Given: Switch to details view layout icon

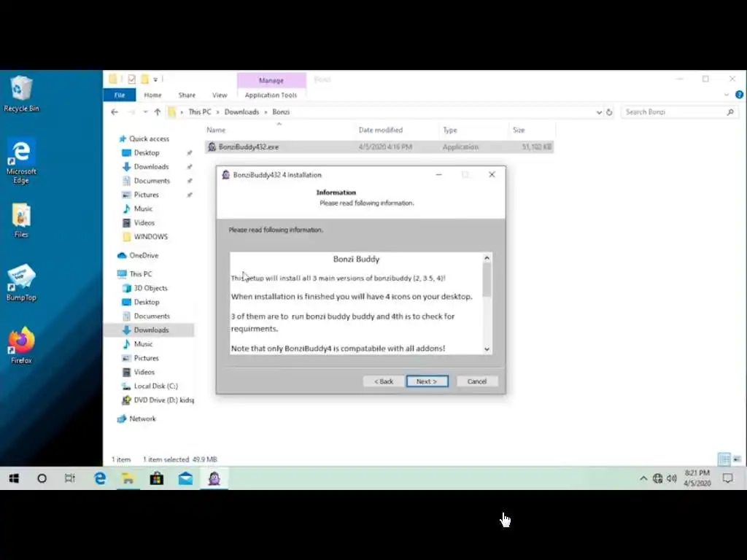Looking at the screenshot, I should pos(724,459).
